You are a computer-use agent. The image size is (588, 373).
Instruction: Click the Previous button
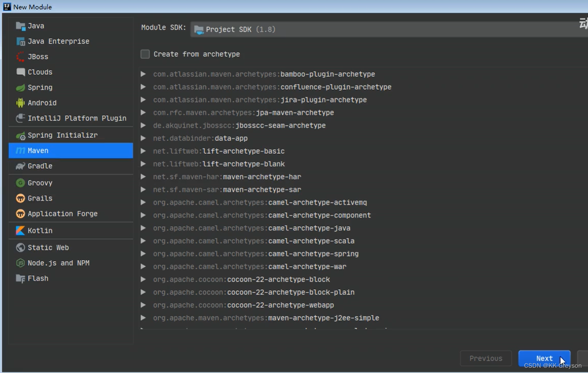tap(486, 358)
